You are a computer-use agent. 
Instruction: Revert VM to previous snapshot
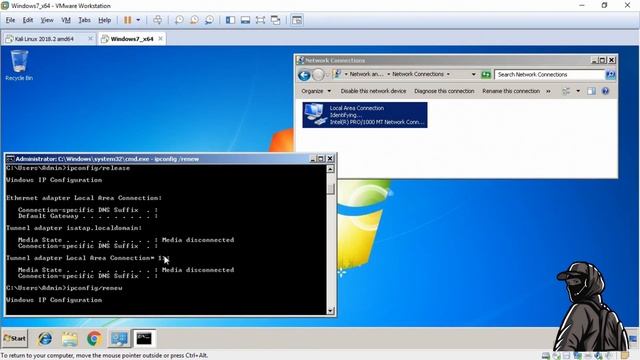click(194, 20)
